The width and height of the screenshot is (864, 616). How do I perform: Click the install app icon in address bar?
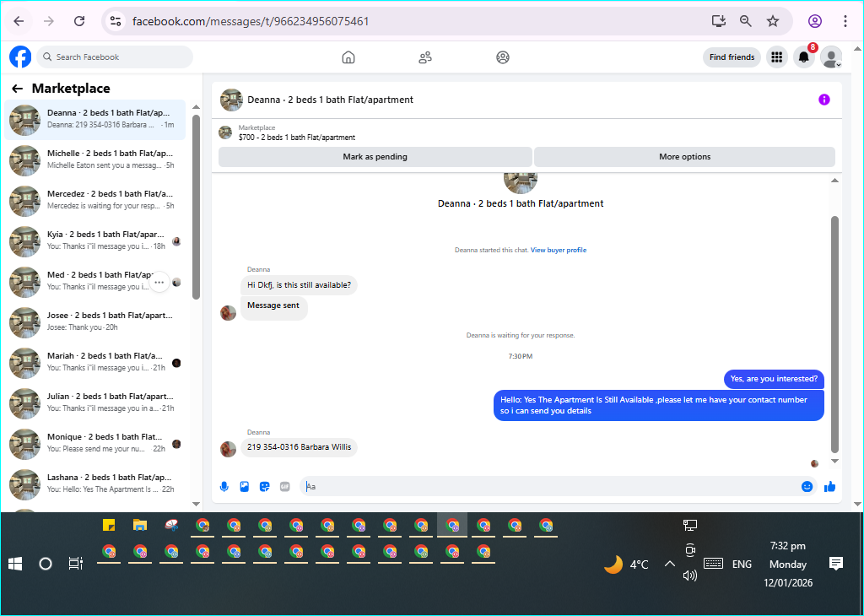[719, 21]
